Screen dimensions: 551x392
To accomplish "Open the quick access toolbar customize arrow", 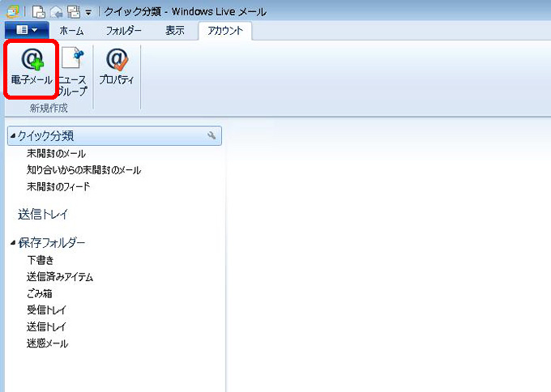I will (x=88, y=13).
